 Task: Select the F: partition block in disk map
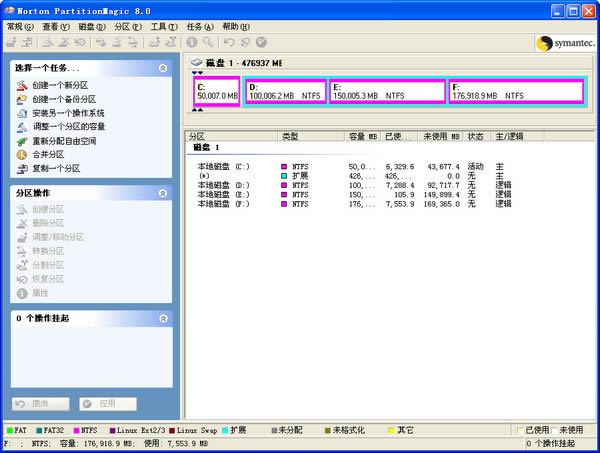516,91
